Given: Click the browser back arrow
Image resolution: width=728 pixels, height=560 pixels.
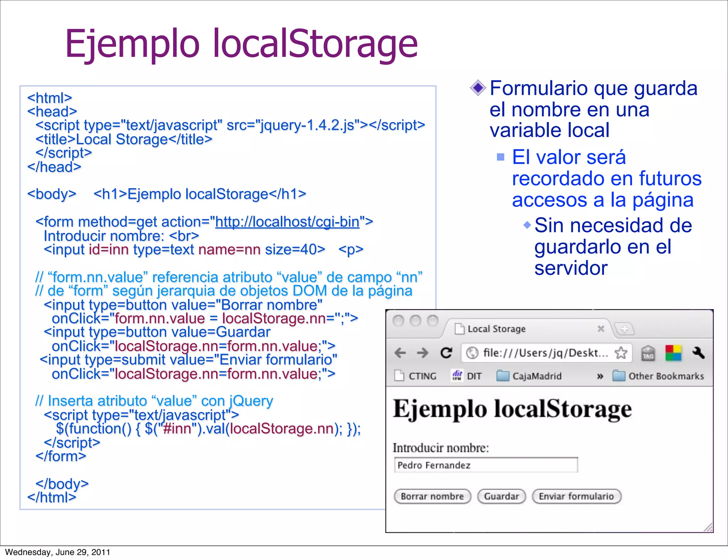Looking at the screenshot, I should [400, 353].
